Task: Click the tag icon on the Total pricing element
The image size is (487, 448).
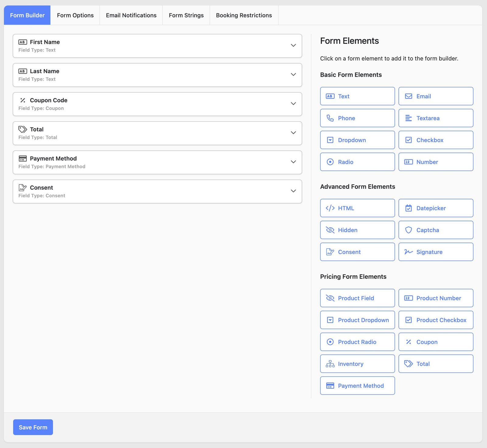Action: (408, 364)
